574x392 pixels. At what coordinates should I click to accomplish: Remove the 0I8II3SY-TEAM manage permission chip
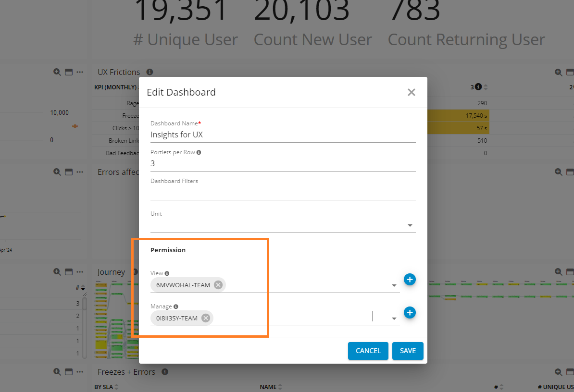(x=205, y=318)
